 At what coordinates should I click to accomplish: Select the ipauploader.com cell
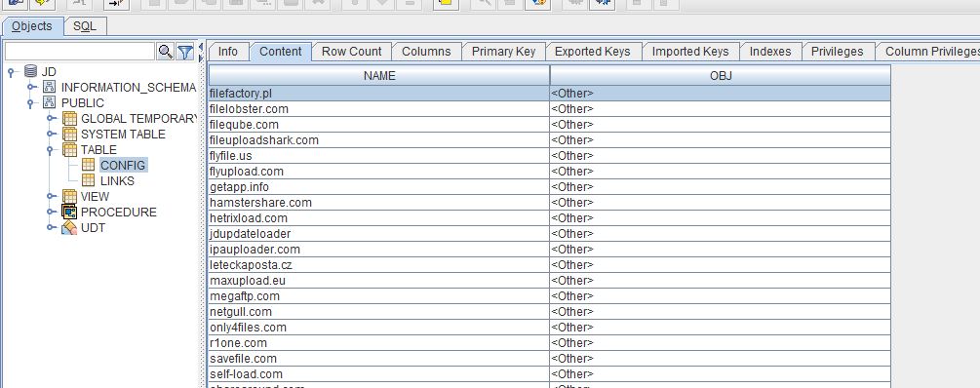click(379, 250)
